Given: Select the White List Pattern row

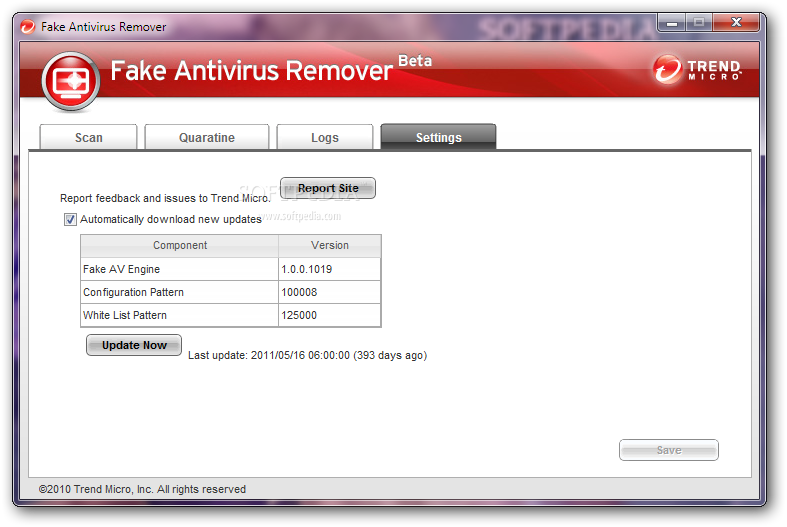Looking at the screenshot, I should click(x=231, y=315).
